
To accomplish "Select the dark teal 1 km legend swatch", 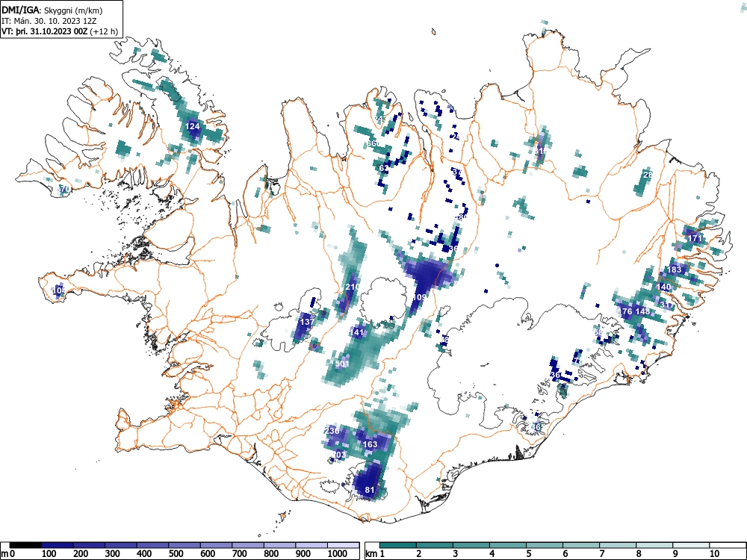I will click(398, 545).
